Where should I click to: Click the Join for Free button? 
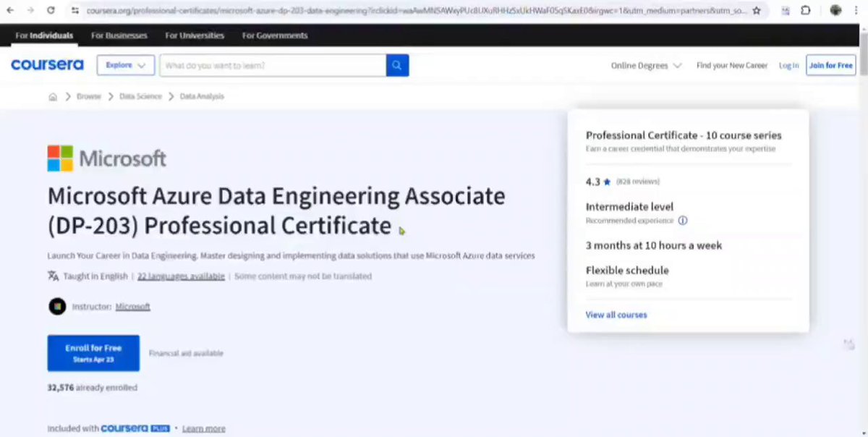(830, 65)
